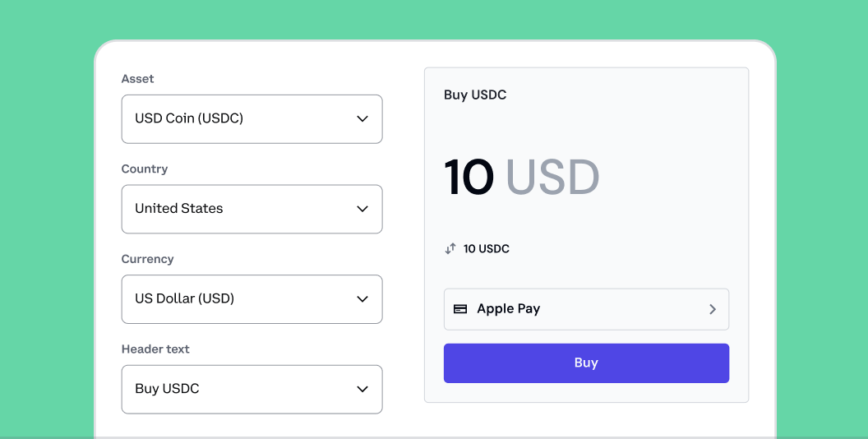Expand the US Dollar (USD) currency dropdown

point(252,299)
